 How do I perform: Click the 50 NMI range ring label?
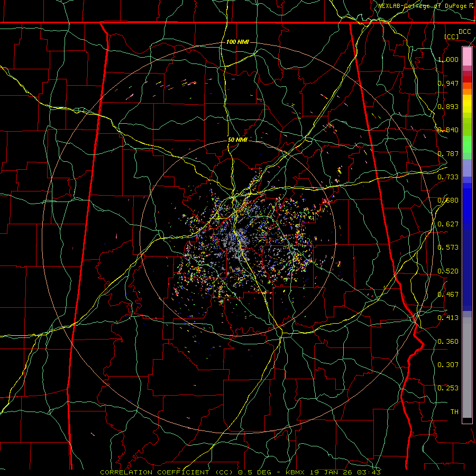click(x=237, y=140)
